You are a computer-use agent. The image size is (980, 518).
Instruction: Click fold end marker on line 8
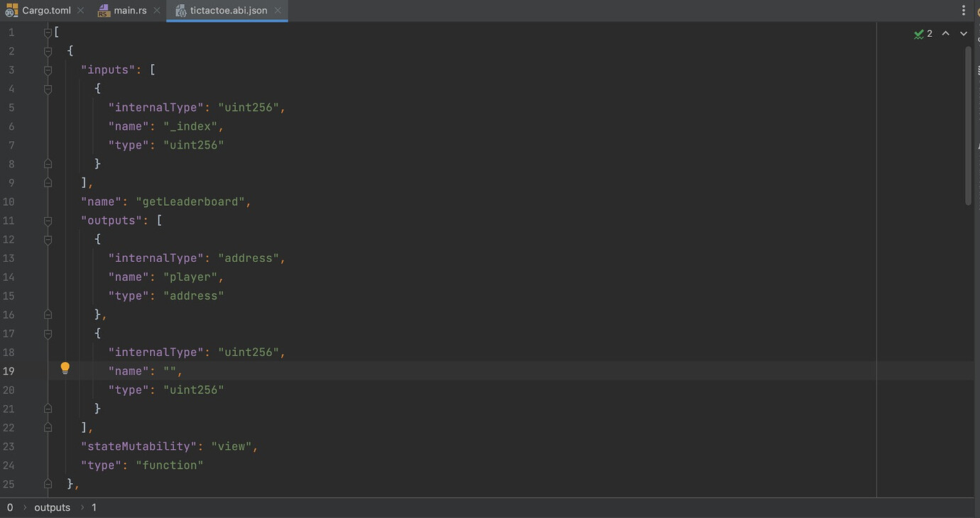pos(48,164)
